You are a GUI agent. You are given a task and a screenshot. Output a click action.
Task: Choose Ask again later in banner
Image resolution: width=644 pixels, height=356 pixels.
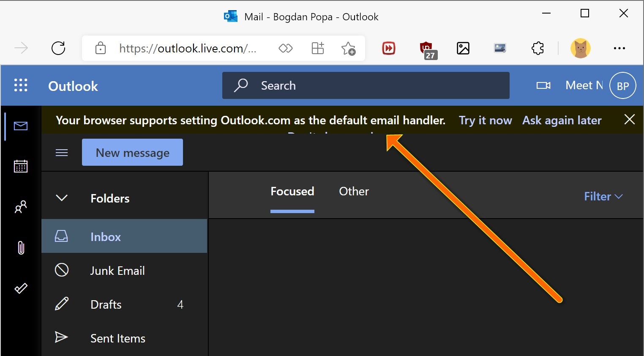tap(562, 120)
